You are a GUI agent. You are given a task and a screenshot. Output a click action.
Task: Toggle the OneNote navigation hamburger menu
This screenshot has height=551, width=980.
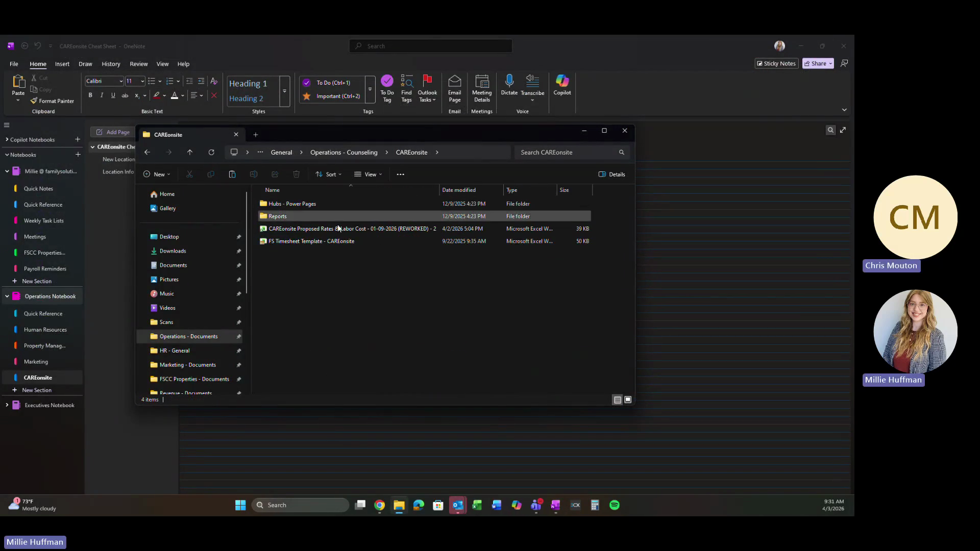(x=7, y=125)
